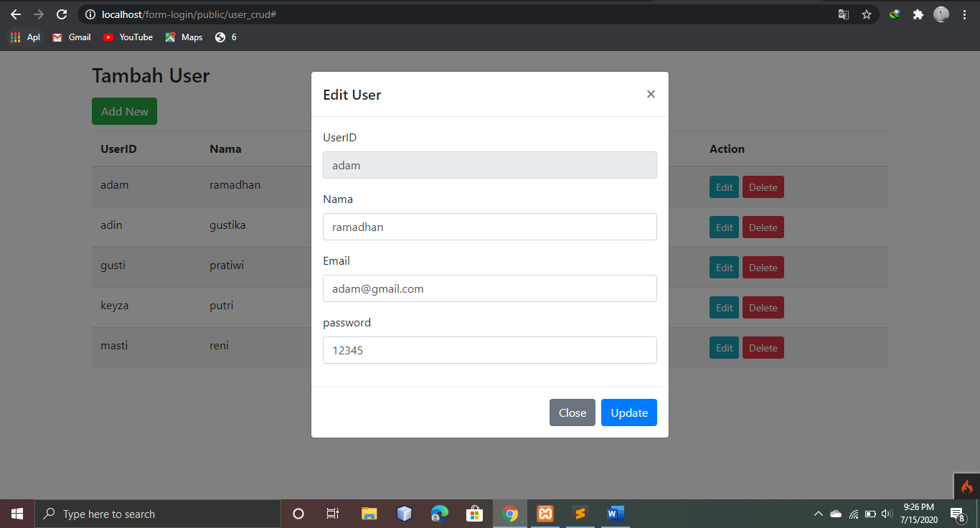Open Cortana circle icon
Image resolution: width=980 pixels, height=528 pixels.
(x=298, y=514)
